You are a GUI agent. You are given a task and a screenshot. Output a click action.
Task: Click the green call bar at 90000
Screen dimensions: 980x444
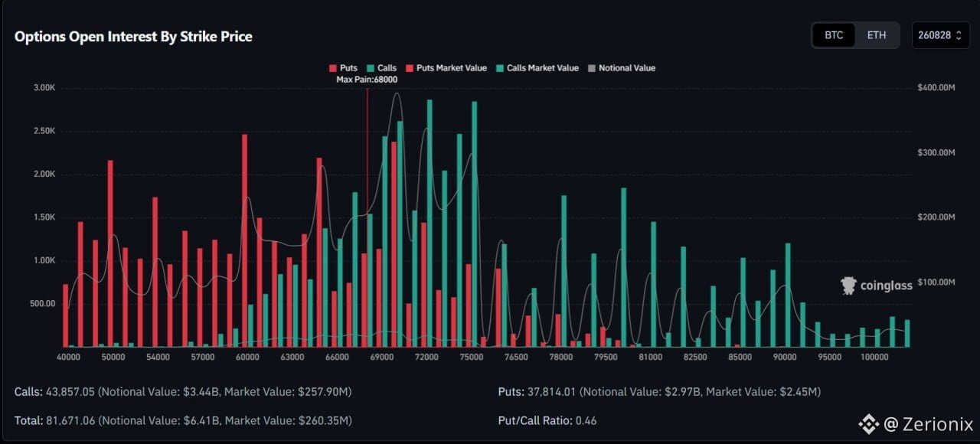tap(788, 295)
